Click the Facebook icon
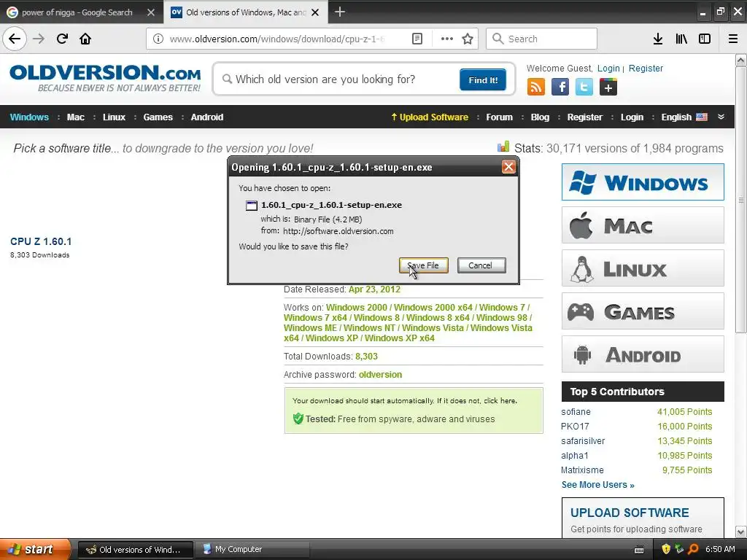Viewport: 747px width, 560px height. point(560,87)
